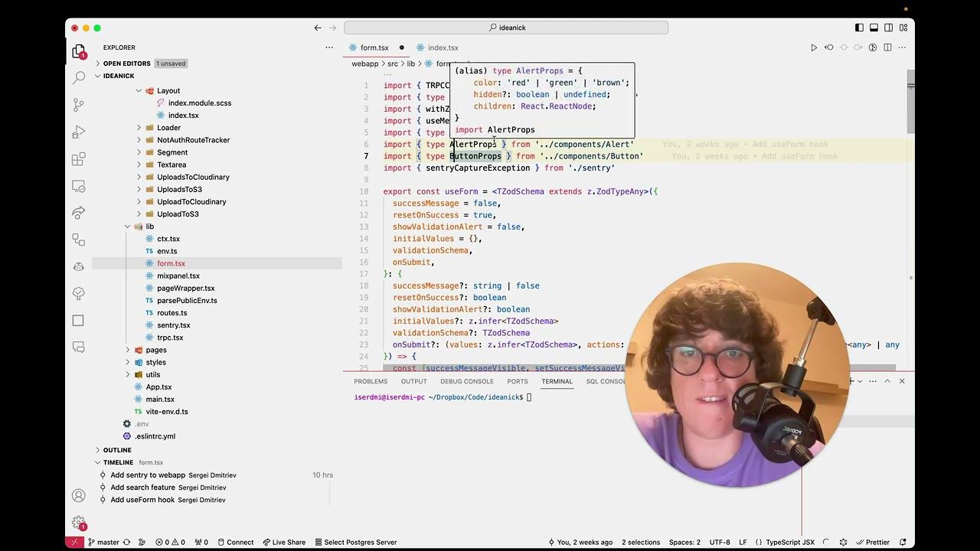Expand the Loader folder
The image size is (980, 551).
point(217,128)
